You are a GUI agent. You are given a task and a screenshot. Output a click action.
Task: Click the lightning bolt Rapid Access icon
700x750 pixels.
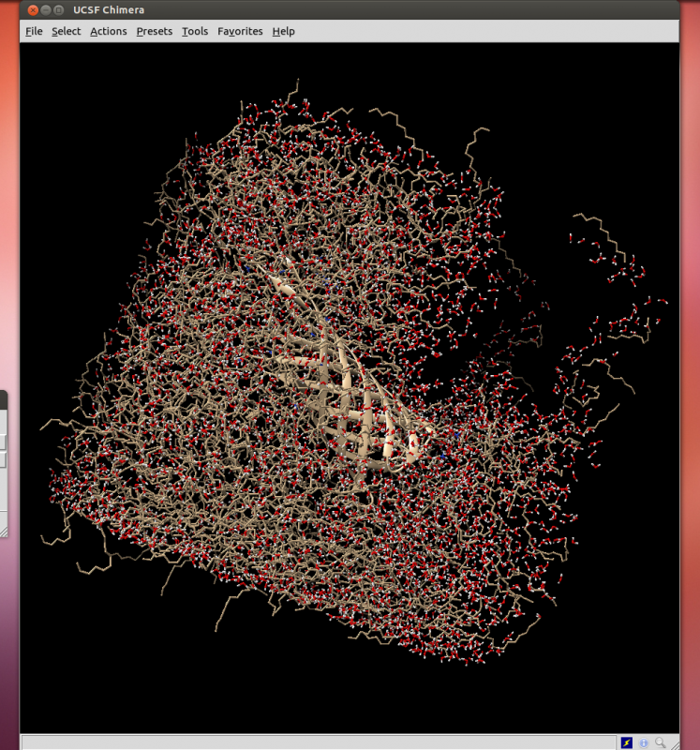coord(626,742)
